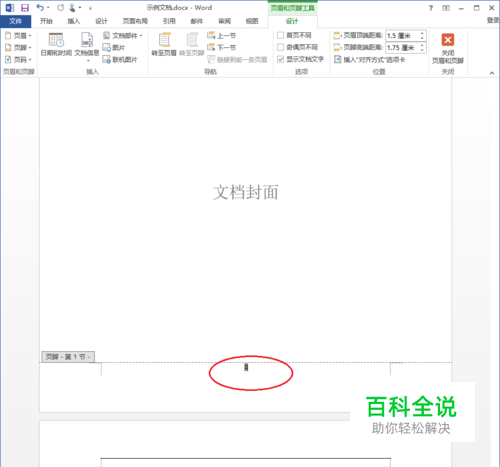Switch to the 页面布局 tab

[135, 21]
